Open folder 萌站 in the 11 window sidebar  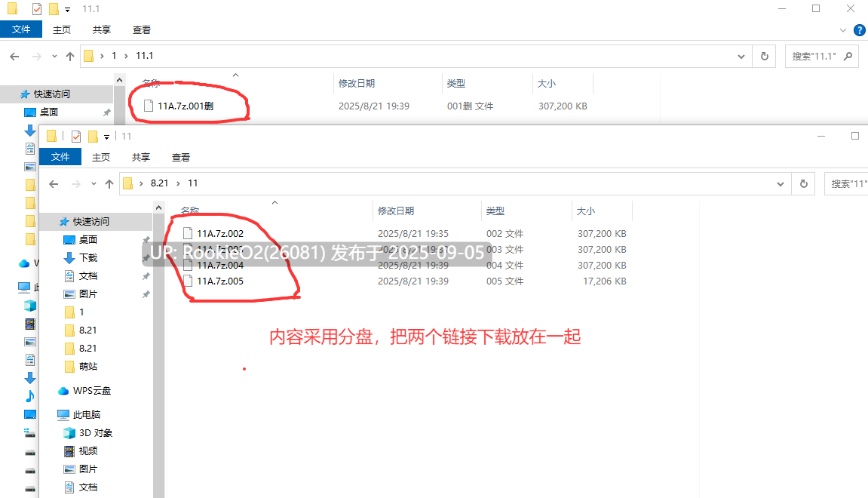pyautogui.click(x=87, y=366)
